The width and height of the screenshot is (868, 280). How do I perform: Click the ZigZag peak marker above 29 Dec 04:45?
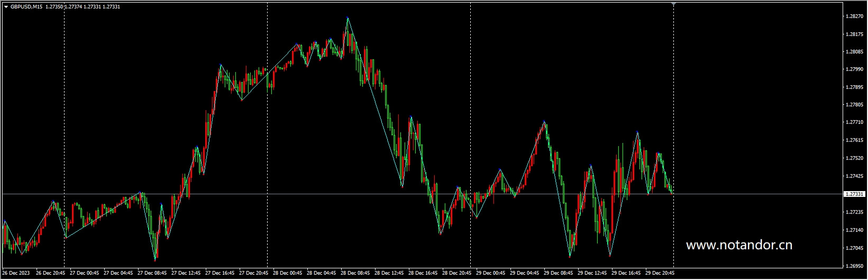point(544,122)
